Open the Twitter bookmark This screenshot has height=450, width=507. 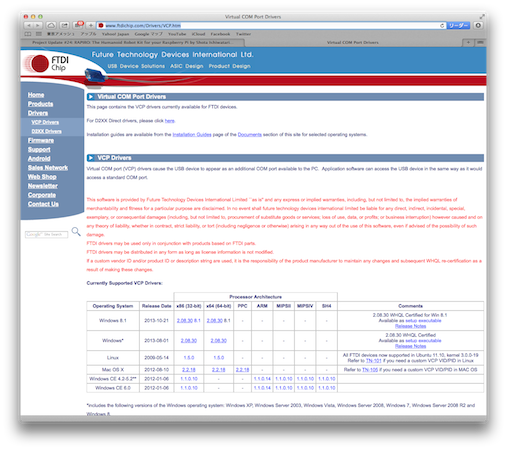click(x=243, y=34)
